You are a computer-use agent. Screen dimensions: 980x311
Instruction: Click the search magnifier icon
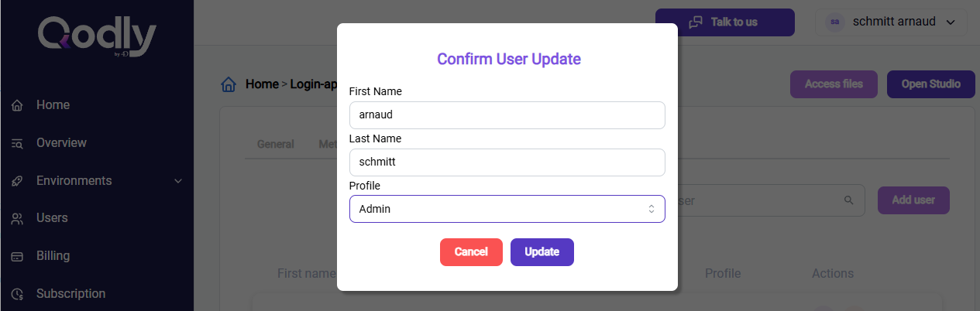tap(849, 200)
